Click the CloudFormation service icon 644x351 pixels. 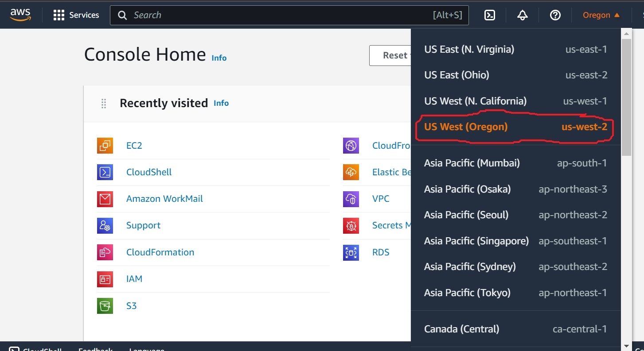[105, 252]
